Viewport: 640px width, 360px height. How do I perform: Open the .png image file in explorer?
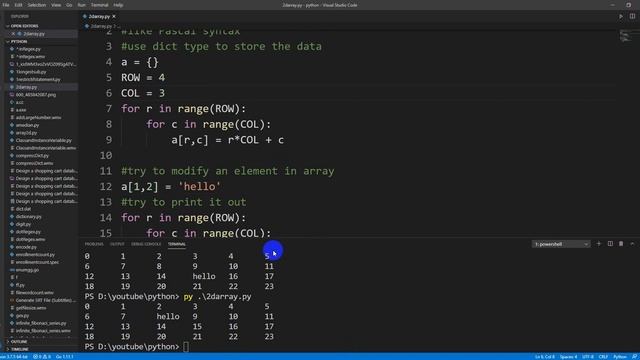[36, 95]
